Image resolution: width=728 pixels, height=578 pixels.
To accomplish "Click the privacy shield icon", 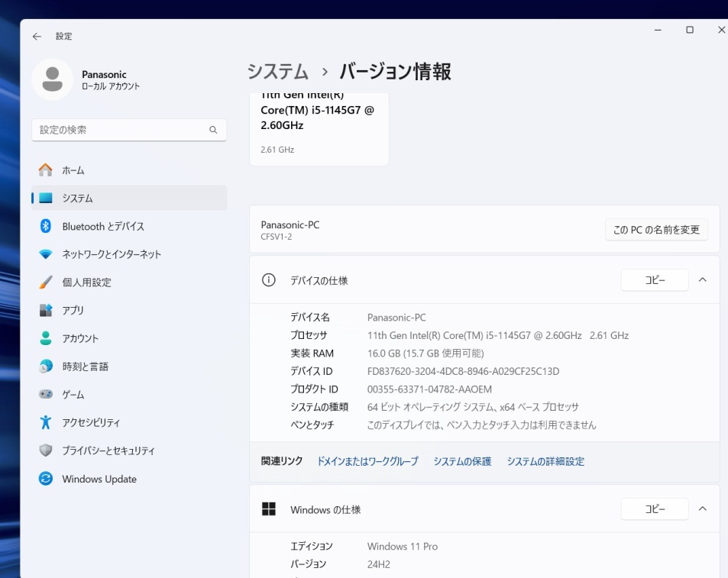I will point(46,450).
